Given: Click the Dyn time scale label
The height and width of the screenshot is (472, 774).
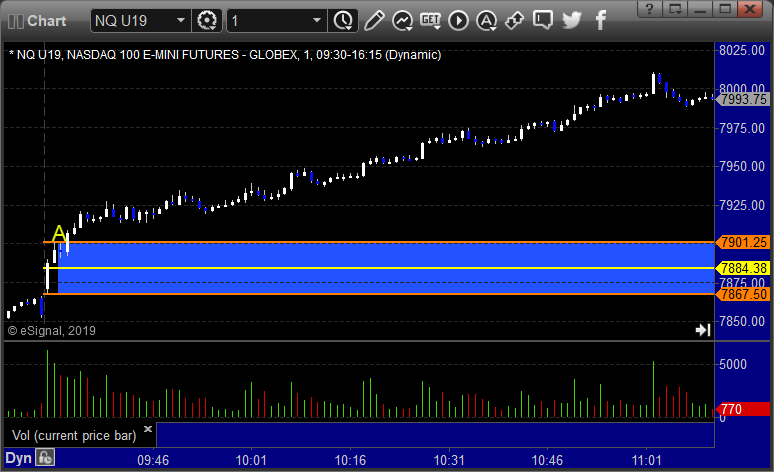Looking at the screenshot, I should 18,458.
